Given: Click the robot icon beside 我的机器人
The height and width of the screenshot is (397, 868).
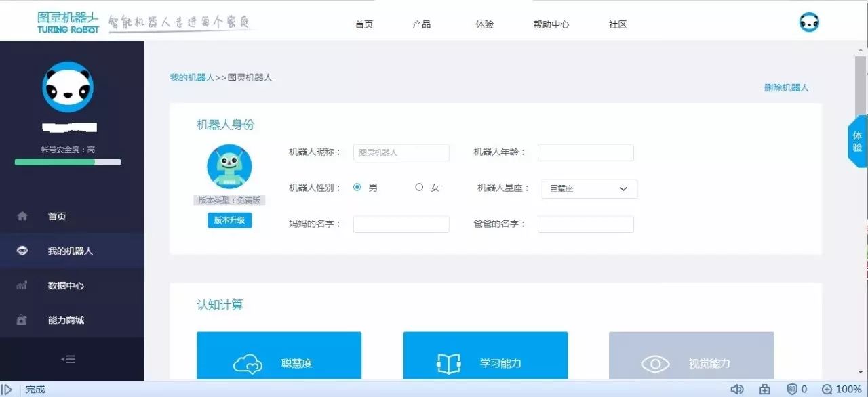Looking at the screenshot, I should click(22, 251).
